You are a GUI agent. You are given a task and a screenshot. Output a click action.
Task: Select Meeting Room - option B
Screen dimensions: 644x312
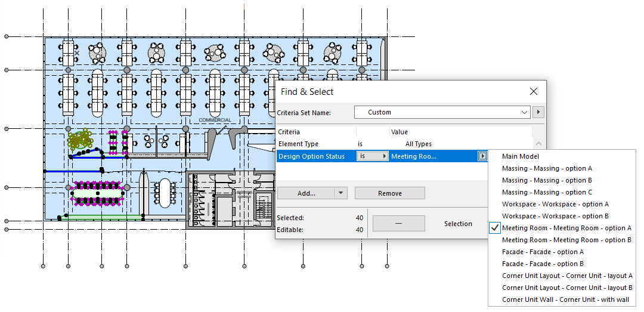coord(566,240)
